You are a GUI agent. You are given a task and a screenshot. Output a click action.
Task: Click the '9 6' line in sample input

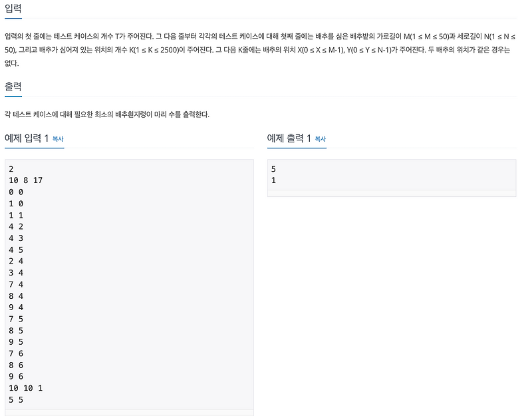pyautogui.click(x=16, y=376)
